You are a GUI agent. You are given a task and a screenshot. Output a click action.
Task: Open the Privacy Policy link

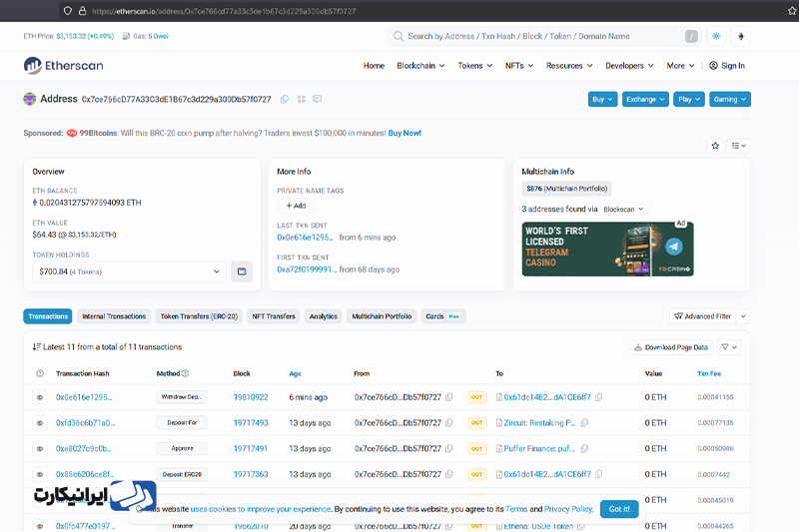(x=568, y=509)
